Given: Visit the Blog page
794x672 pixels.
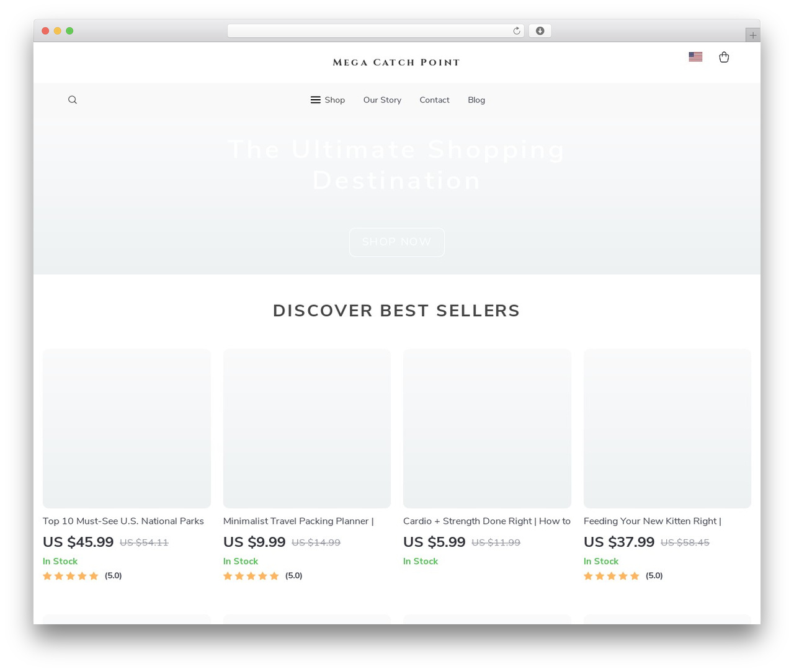Looking at the screenshot, I should tap(476, 100).
